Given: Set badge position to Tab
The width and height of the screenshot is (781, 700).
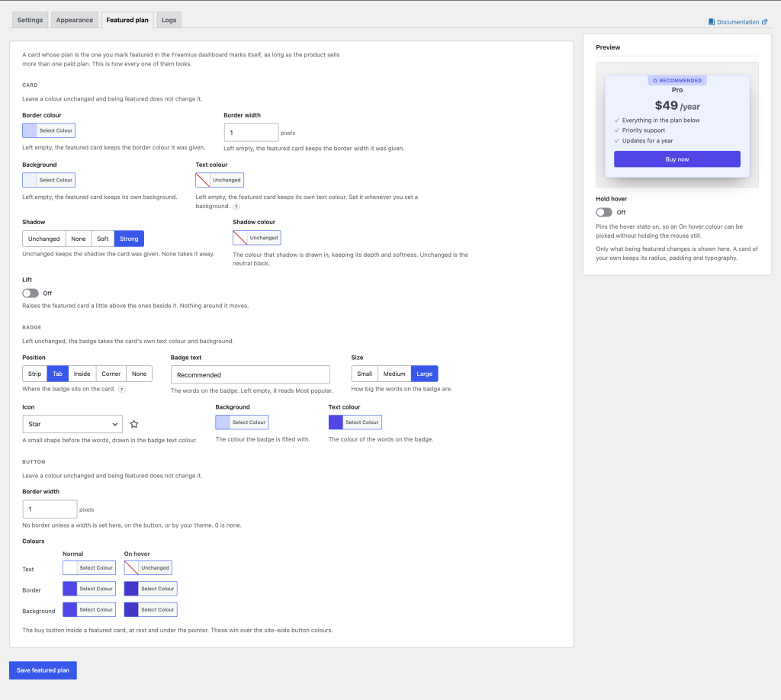Looking at the screenshot, I should tap(58, 374).
